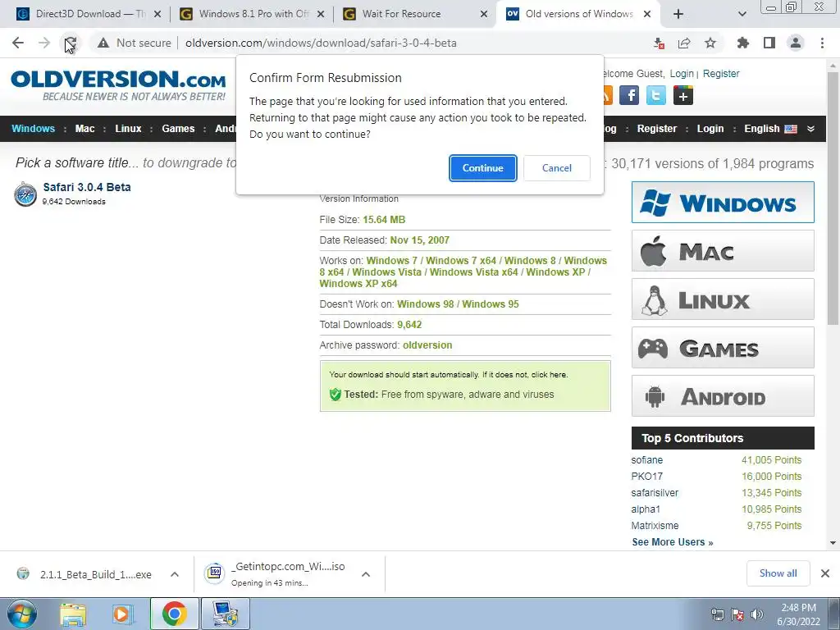This screenshot has width=840, height=630.
Task: Click the speaker volume tray icon
Action: click(757, 614)
